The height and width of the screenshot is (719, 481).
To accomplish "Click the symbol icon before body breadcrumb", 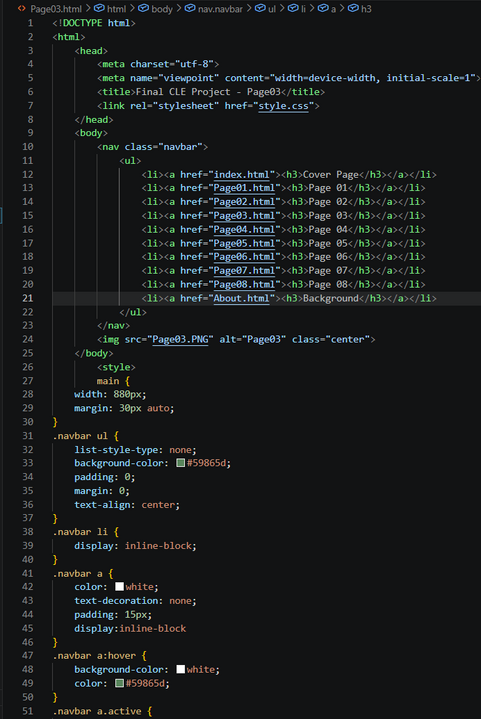I will [143, 8].
